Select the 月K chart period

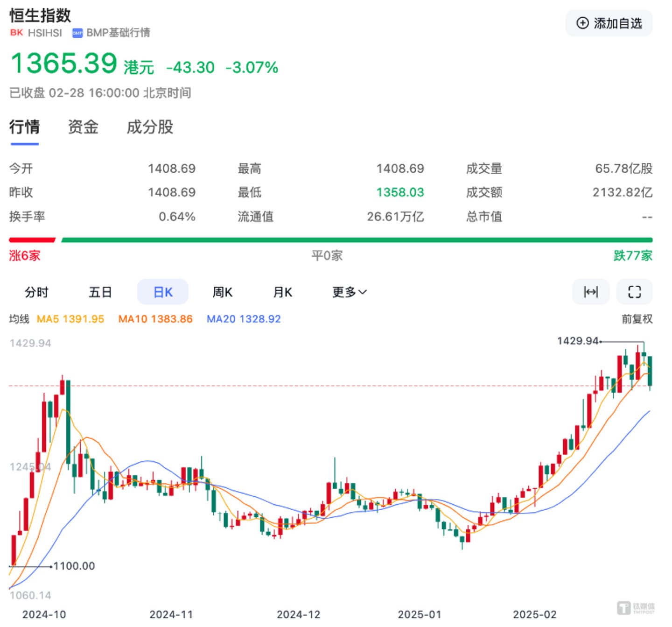click(282, 292)
